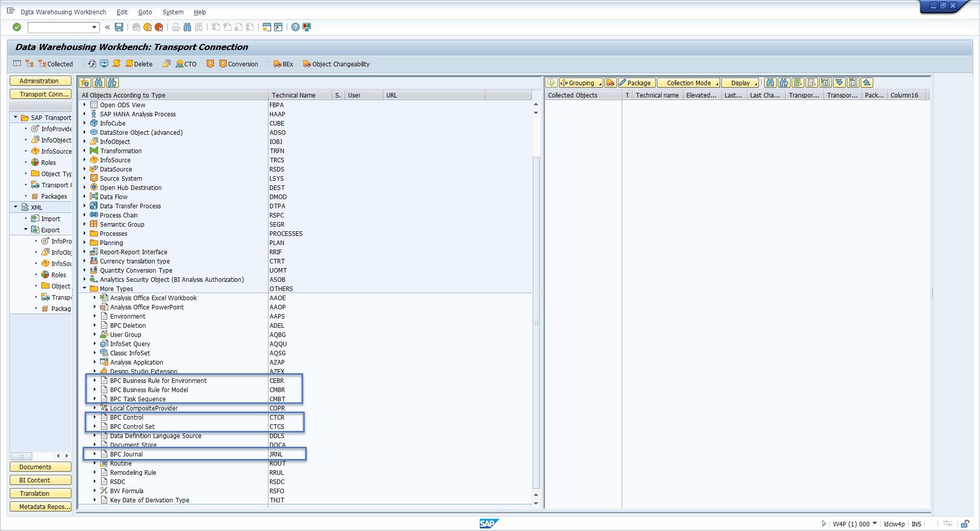This screenshot has width=980, height=531.
Task: Expand the InfoCube node
Action: [x=85, y=123]
